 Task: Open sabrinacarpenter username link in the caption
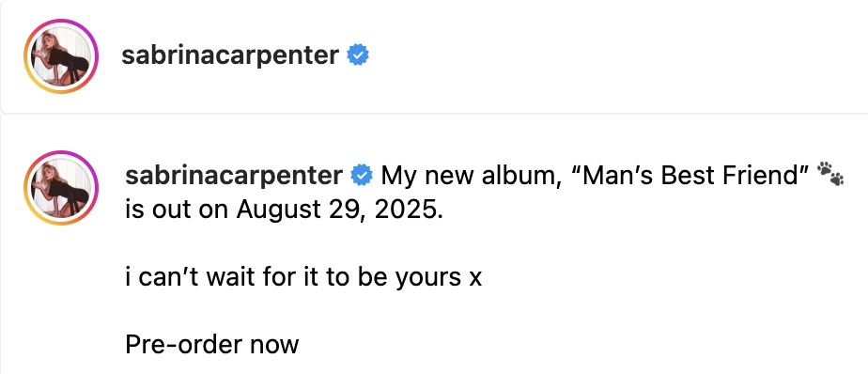coord(234,177)
